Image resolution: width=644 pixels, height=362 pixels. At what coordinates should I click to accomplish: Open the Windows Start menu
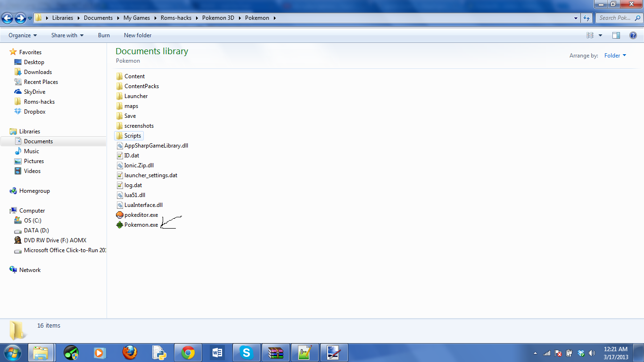click(12, 353)
